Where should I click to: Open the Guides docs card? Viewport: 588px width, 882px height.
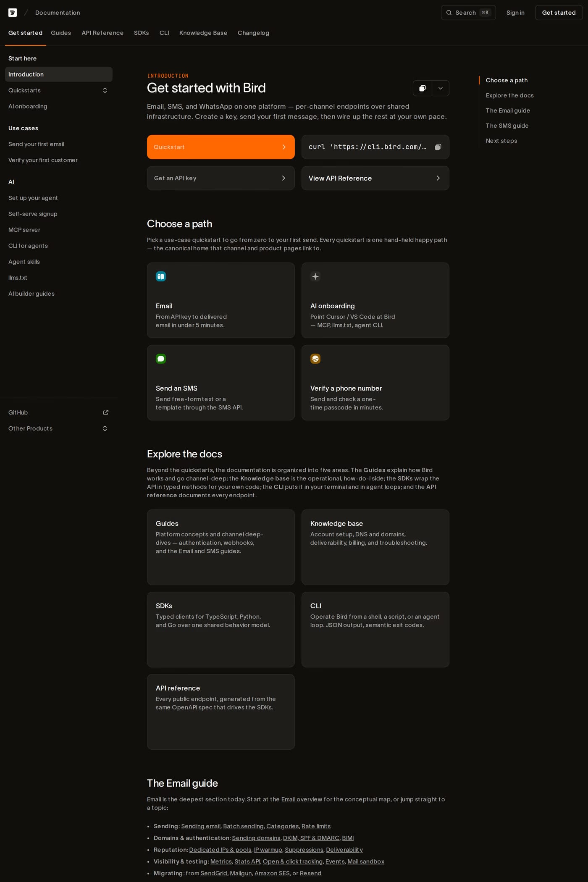[x=221, y=547]
